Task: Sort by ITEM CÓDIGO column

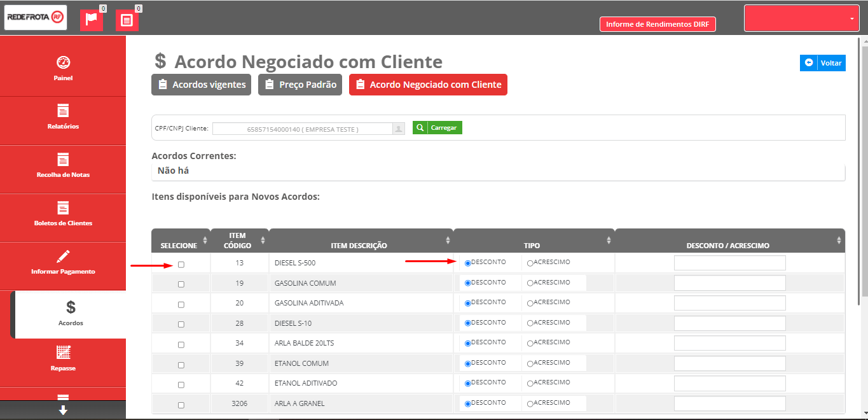Action: (x=239, y=241)
